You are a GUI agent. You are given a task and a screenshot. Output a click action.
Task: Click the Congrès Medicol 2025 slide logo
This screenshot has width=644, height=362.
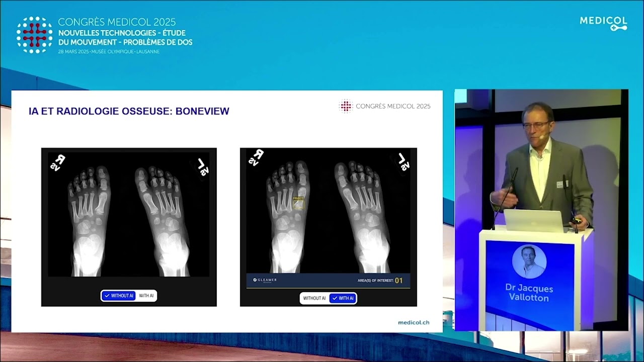click(x=385, y=106)
